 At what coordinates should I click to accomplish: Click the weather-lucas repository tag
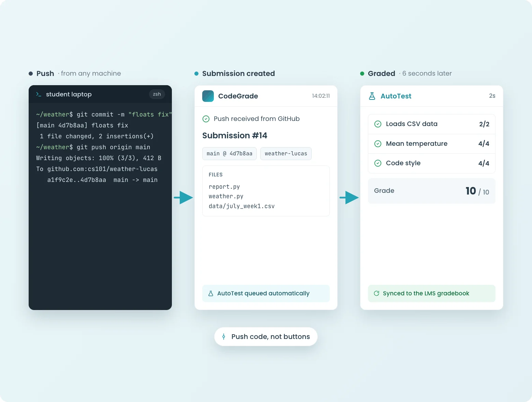point(286,154)
